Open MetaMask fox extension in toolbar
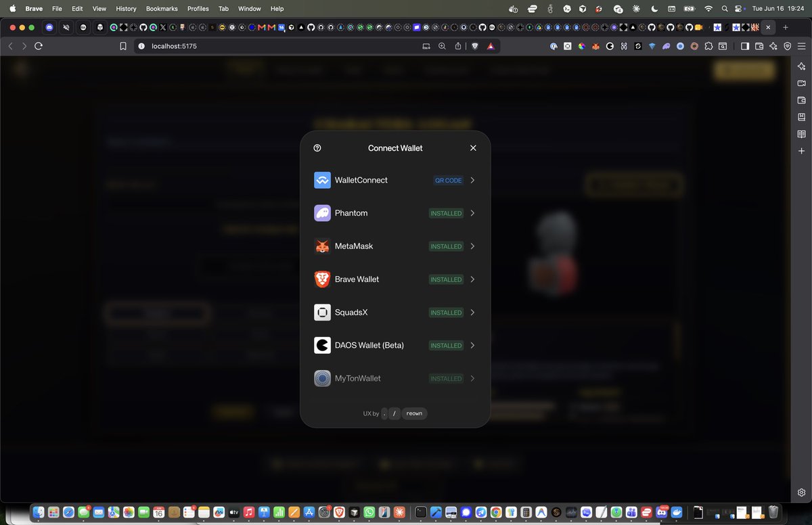 [x=595, y=46]
